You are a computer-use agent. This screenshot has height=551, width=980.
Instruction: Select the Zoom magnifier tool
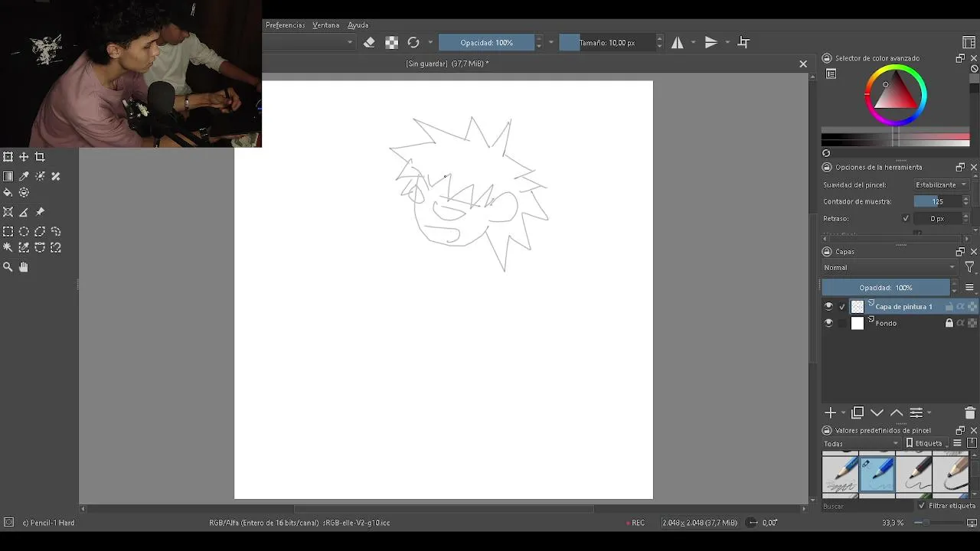click(8, 267)
